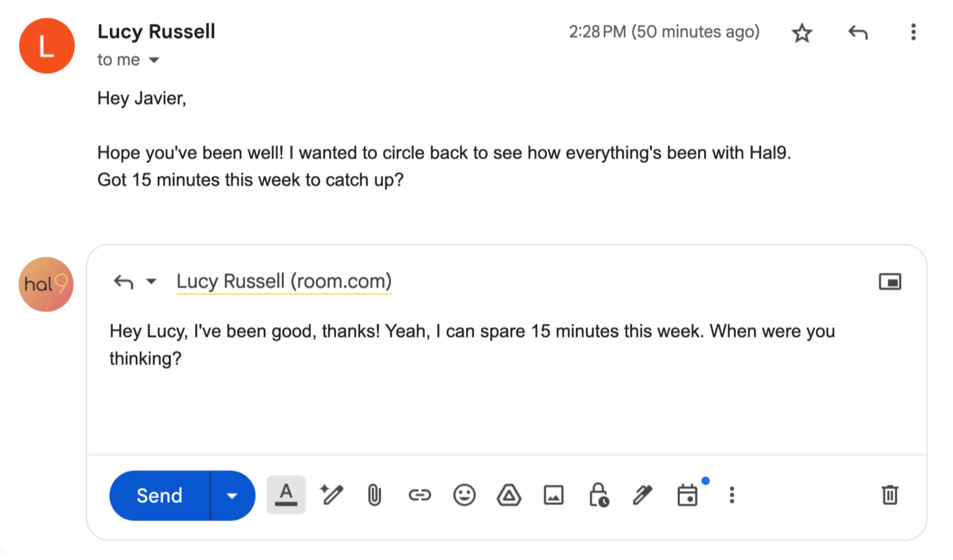
Task: Open the reply type dropdown arrow
Action: pyautogui.click(x=151, y=282)
